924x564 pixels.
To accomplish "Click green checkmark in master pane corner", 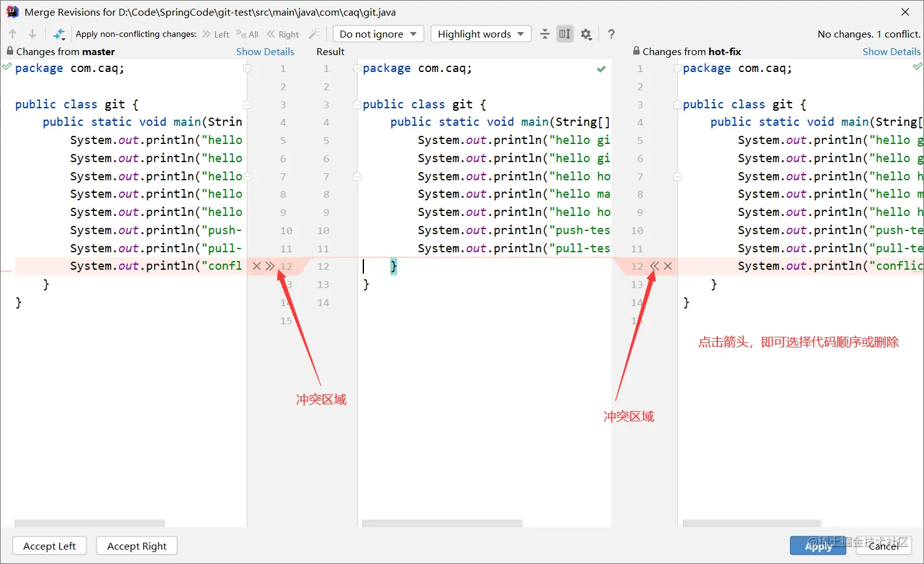I will (x=6, y=66).
